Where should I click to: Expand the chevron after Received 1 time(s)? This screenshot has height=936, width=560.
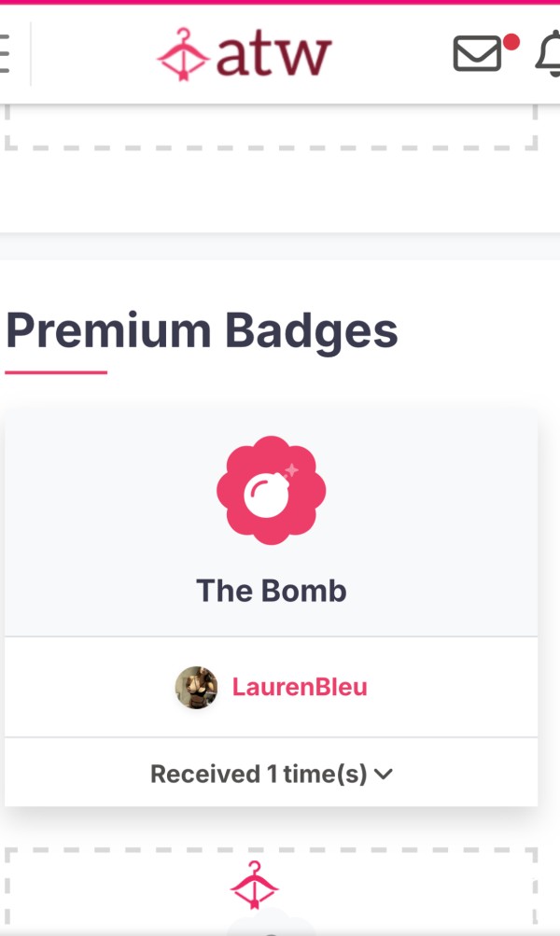pyautogui.click(x=384, y=775)
